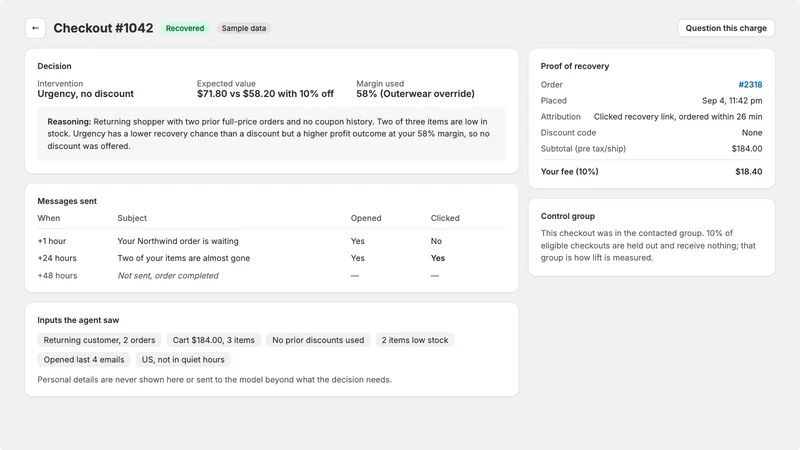Screen dimensions: 800x450
Task: Click the Clicked column header
Action: 445,218
